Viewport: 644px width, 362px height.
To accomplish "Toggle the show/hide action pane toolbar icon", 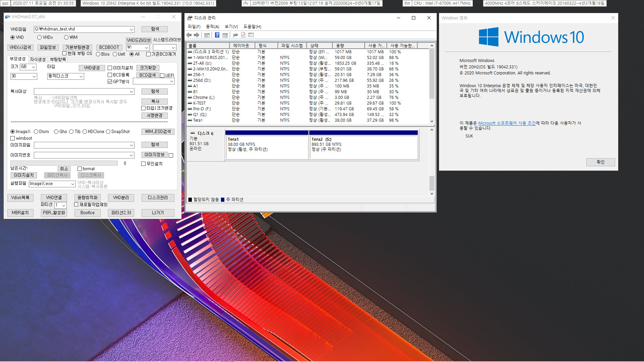I will [225, 35].
